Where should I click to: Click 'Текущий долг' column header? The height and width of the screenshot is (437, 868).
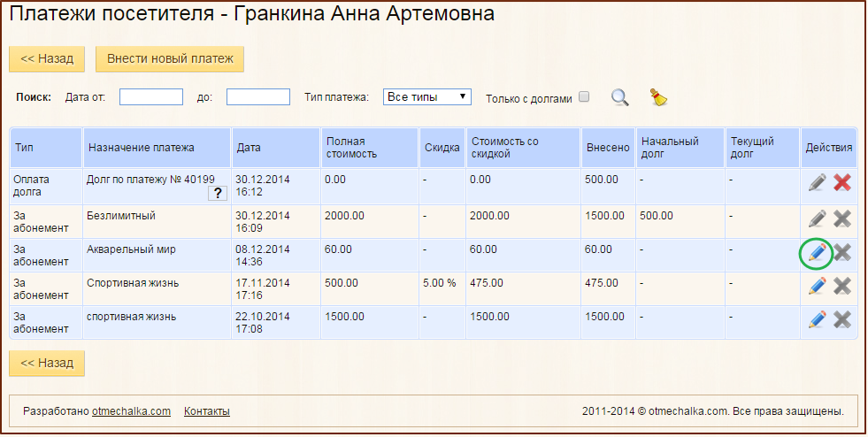(x=763, y=148)
